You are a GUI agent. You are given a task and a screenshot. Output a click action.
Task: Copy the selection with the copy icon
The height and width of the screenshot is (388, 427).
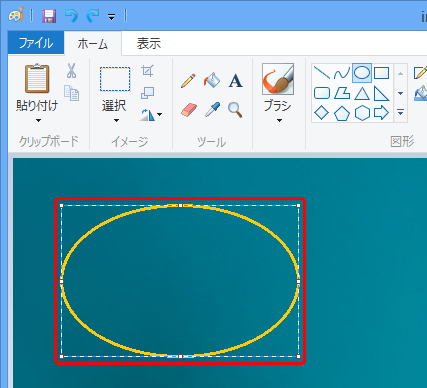71,93
